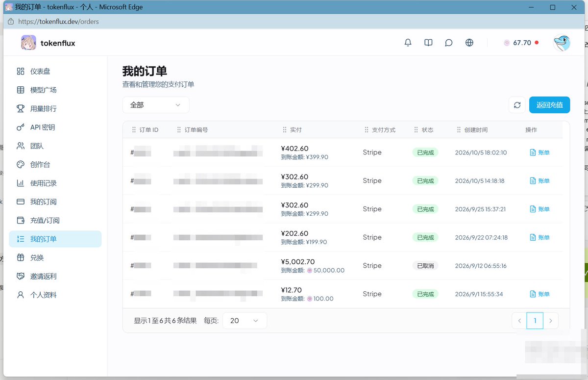Open the user avatar menu
Image resolution: width=588 pixels, height=380 pixels.
click(562, 43)
